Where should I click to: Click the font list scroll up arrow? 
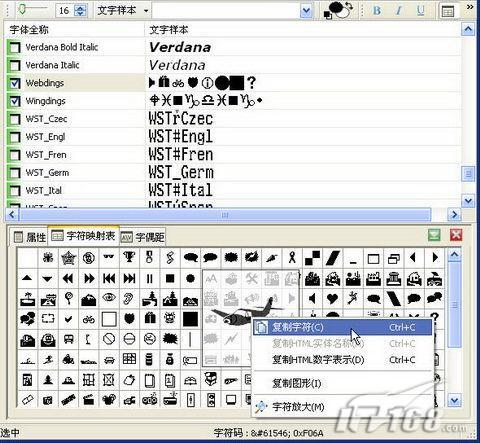468,30
